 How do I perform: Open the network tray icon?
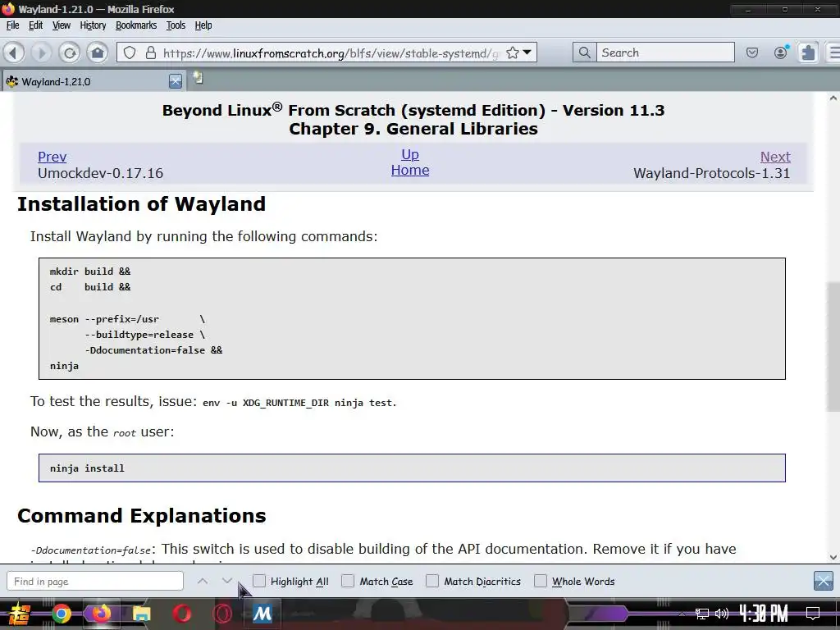702,614
